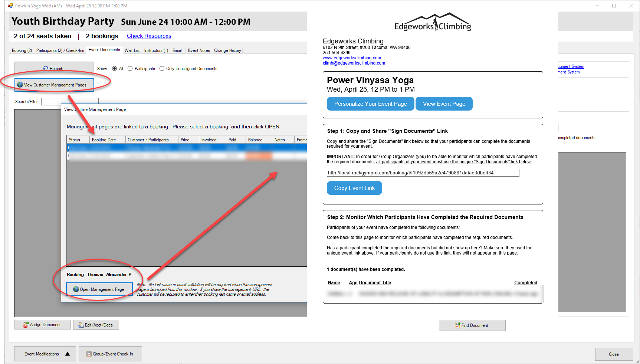640x364 pixels.
Task: Click climb@edgeworksclimbing.com email link
Action: [x=354, y=63]
